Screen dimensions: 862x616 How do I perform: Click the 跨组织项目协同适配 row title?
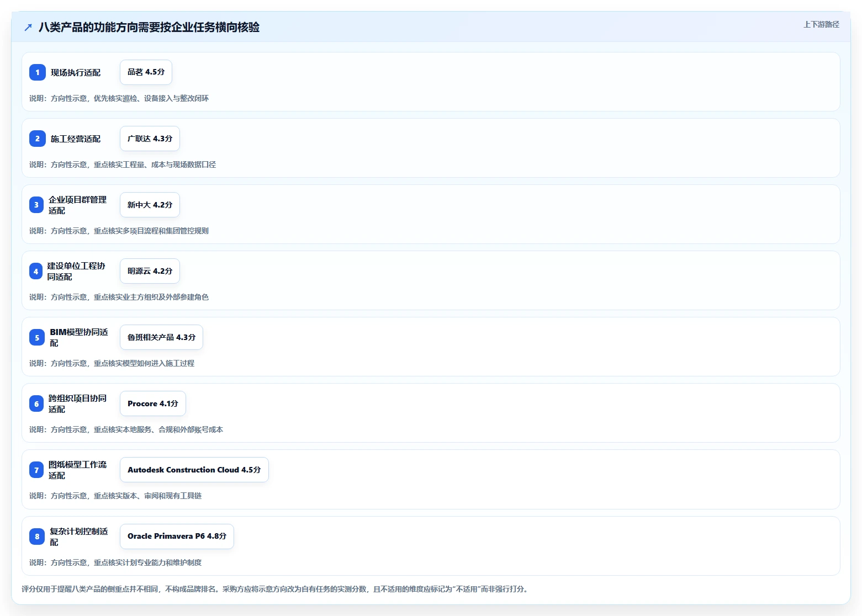tap(78, 403)
